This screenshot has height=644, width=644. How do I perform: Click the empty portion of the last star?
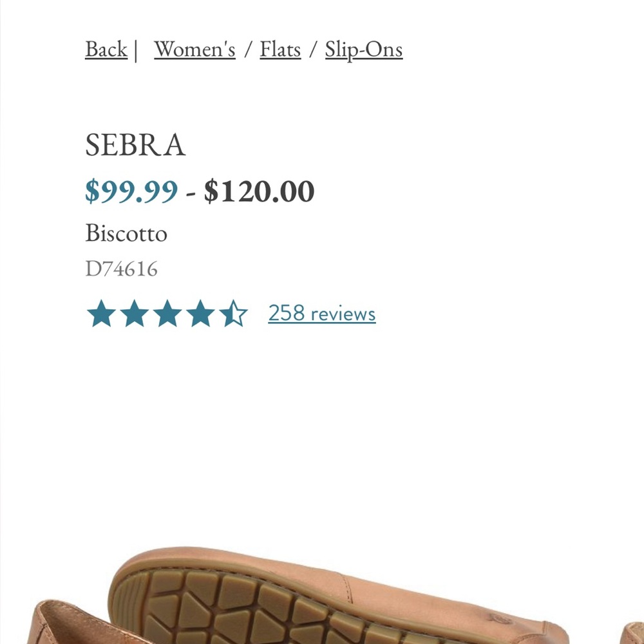coord(241,314)
